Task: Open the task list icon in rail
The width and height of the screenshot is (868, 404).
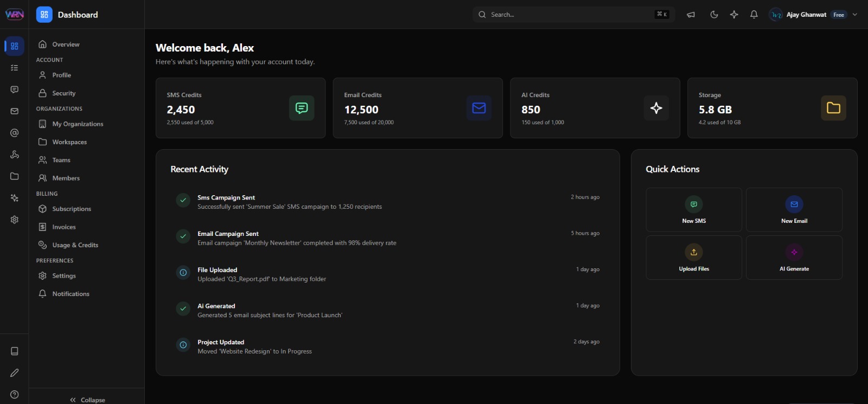Action: pyautogui.click(x=15, y=68)
